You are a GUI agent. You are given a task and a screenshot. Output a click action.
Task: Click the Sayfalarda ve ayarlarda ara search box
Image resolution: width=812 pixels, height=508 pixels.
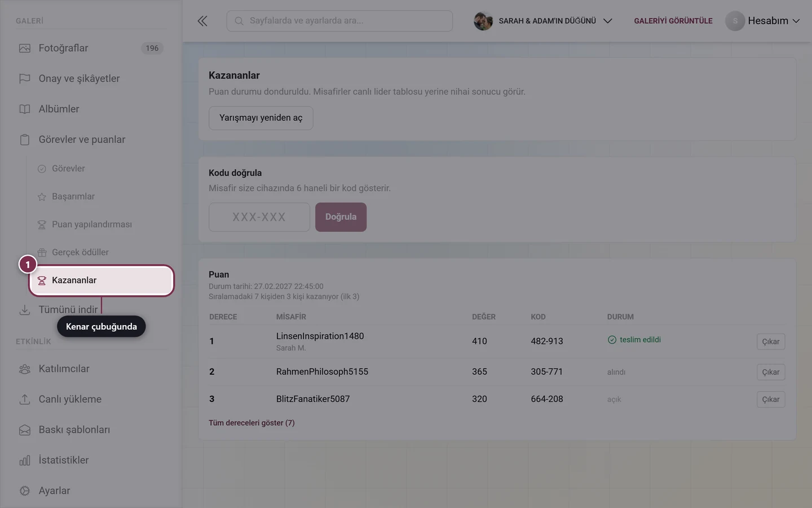[339, 21]
